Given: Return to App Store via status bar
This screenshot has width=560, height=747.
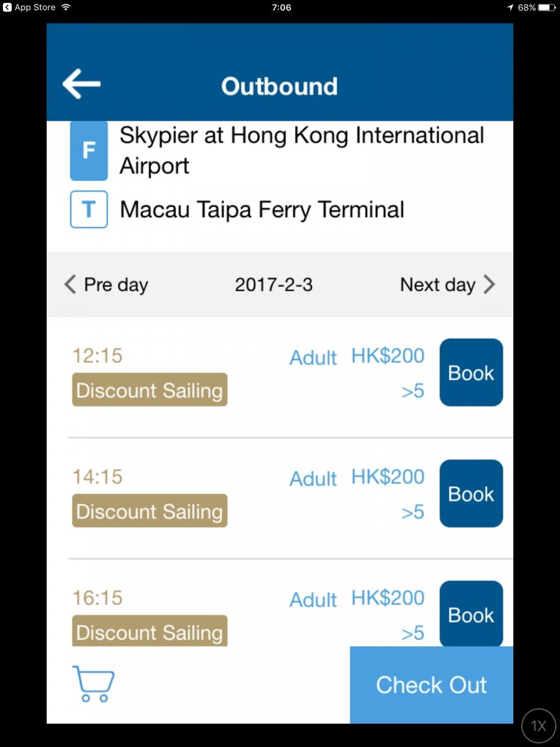Looking at the screenshot, I should click(x=30, y=8).
